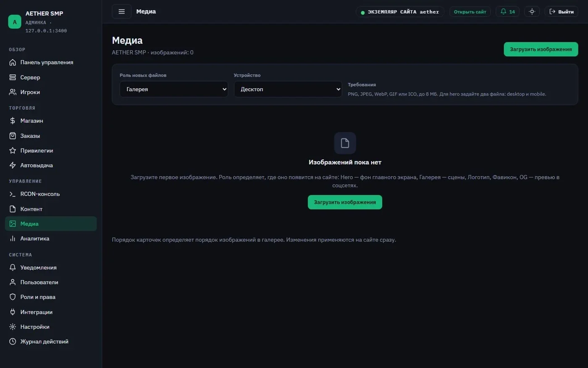Go to the Магазин section
This screenshot has height=368, width=588.
click(51, 121)
